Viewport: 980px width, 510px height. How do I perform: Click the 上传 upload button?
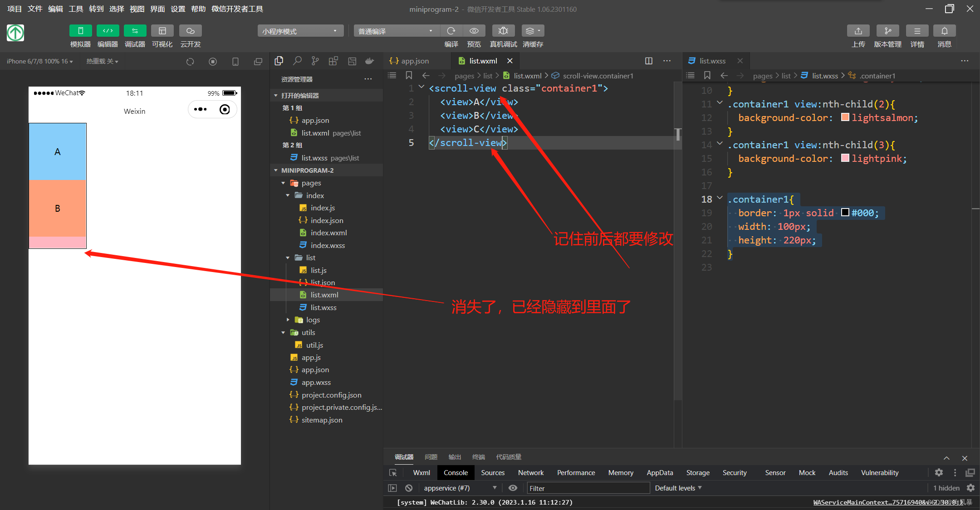pyautogui.click(x=858, y=36)
